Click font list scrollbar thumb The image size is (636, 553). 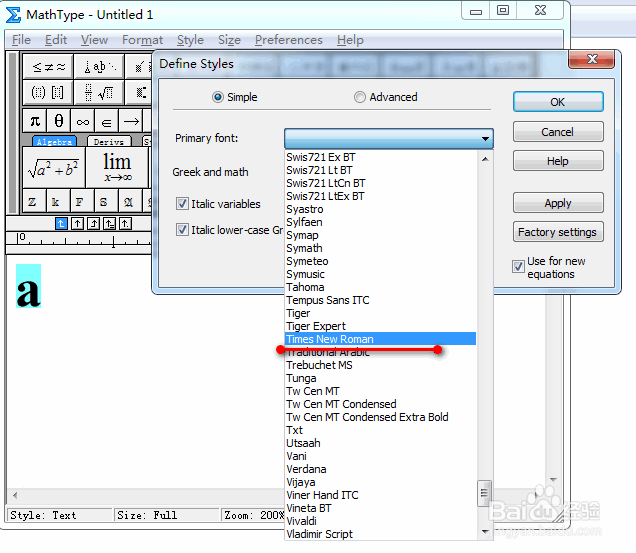(484, 493)
